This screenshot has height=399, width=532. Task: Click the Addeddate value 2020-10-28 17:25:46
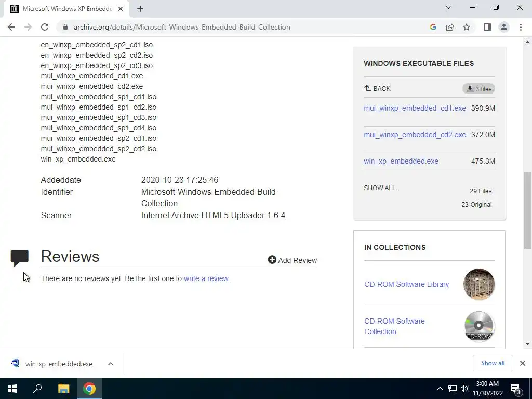[179, 180]
